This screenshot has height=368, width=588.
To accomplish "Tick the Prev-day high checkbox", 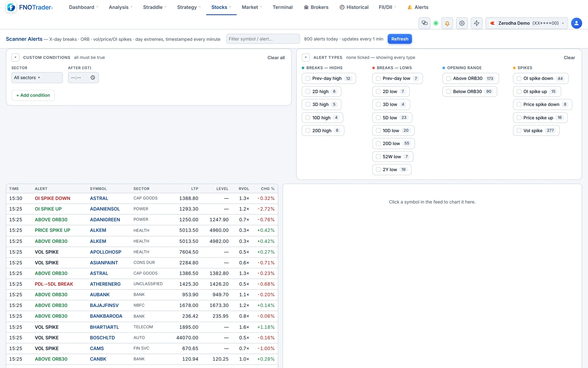I will pos(308,79).
